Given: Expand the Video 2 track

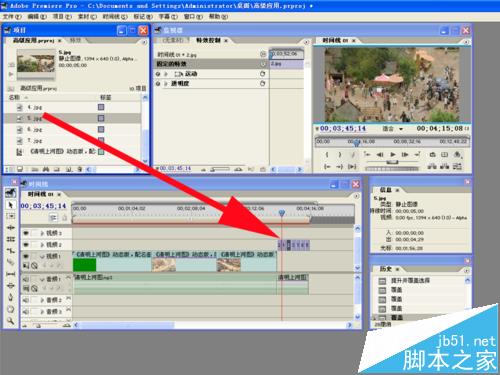Looking at the screenshot, I should 42,245.
